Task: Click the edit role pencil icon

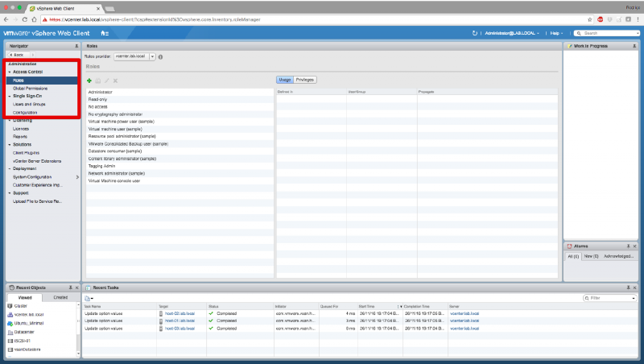Action: (107, 81)
